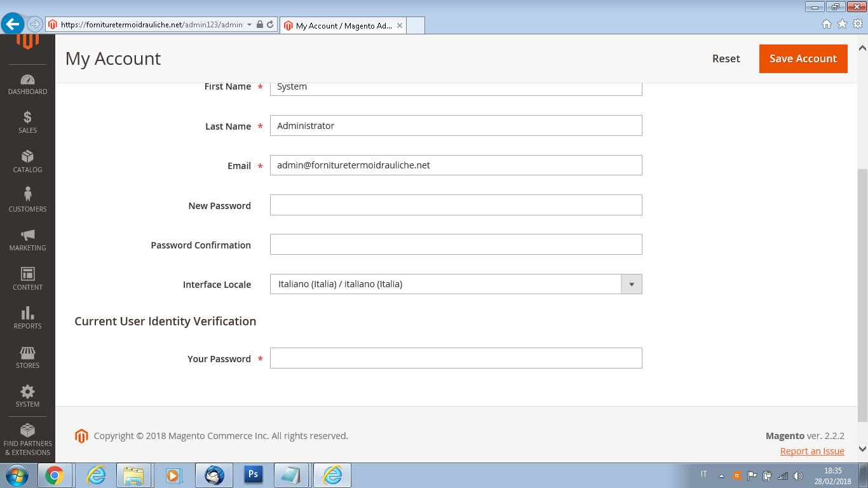Open the Marketing menu

(27, 240)
